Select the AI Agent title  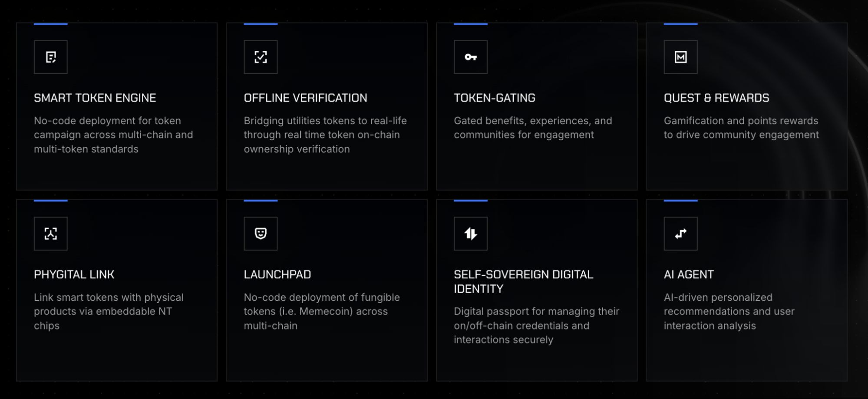(x=689, y=274)
